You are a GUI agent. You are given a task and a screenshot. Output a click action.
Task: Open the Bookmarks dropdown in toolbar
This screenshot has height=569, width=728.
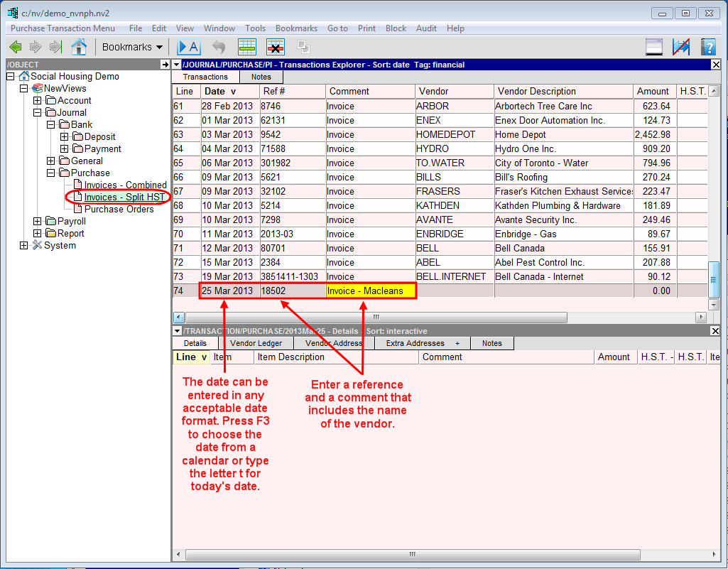(132, 47)
